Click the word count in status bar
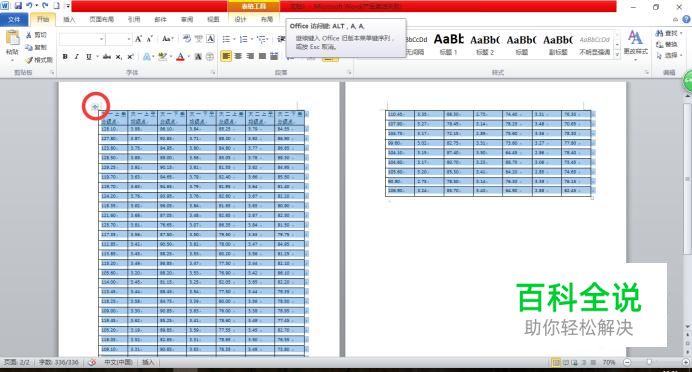The width and height of the screenshot is (692, 372). click(x=59, y=362)
